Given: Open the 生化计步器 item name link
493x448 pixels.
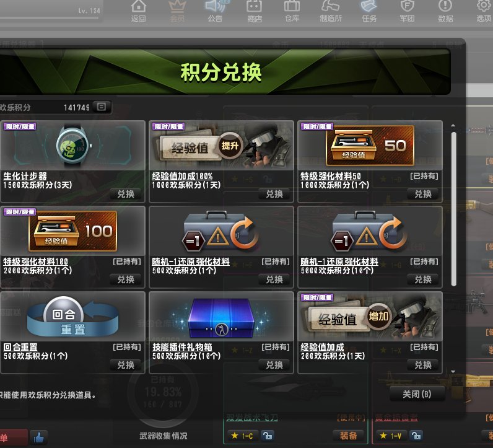Looking at the screenshot, I should [25, 176].
